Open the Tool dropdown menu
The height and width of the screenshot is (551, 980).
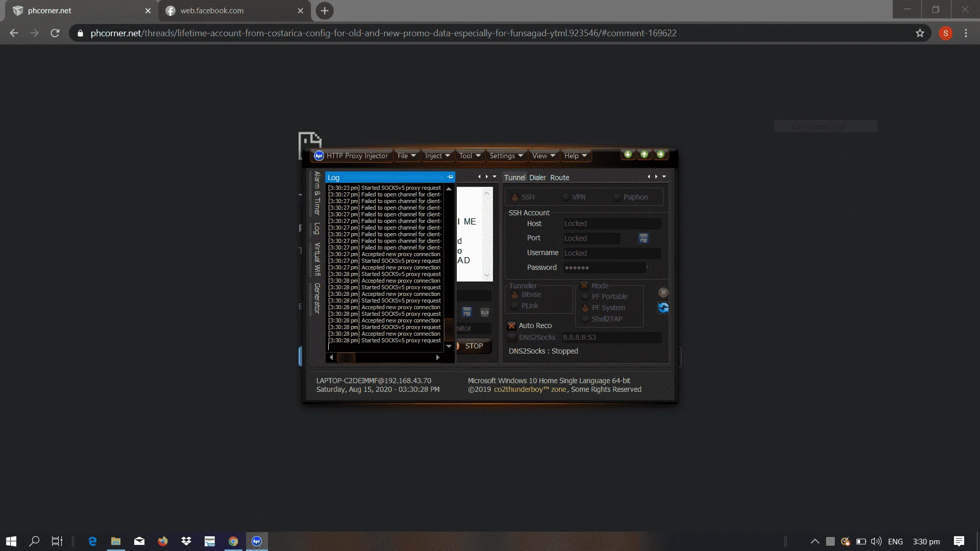[x=470, y=156]
